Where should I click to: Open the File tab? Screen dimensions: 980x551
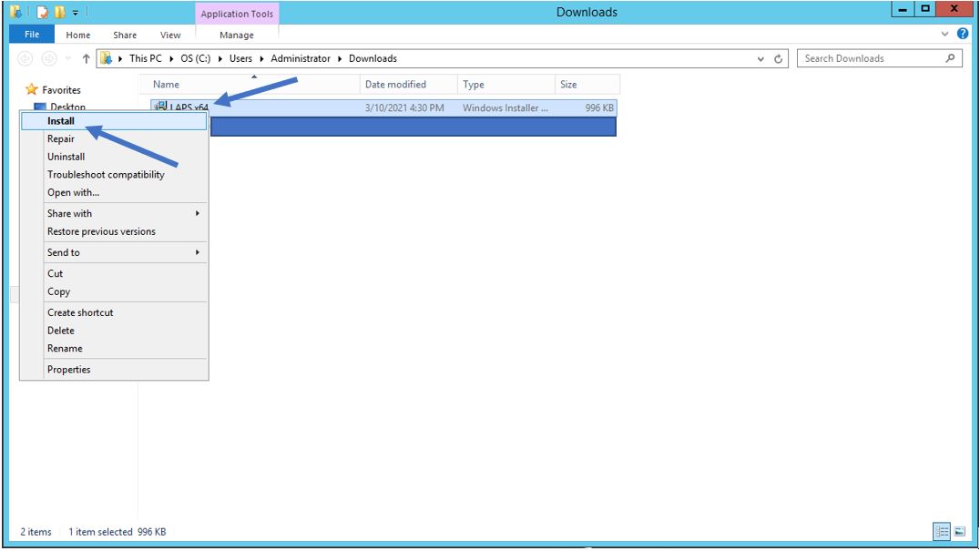pos(32,35)
